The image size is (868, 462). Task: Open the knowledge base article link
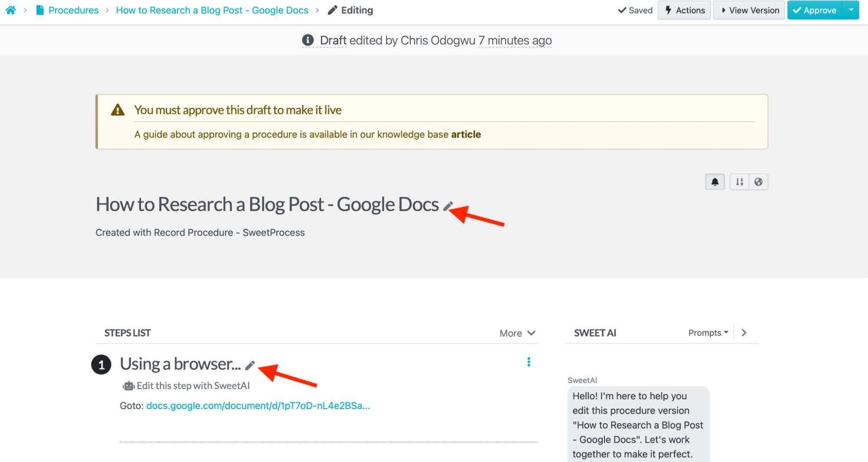(466, 134)
